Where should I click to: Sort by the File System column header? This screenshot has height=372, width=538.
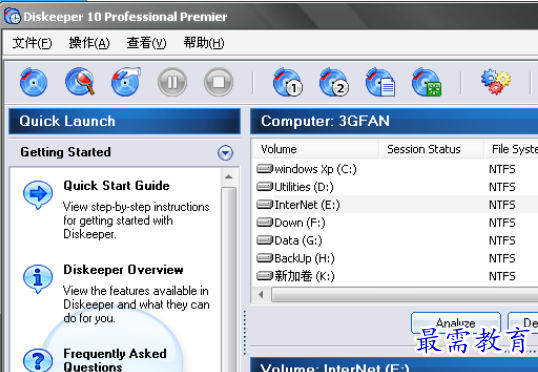pos(511,149)
